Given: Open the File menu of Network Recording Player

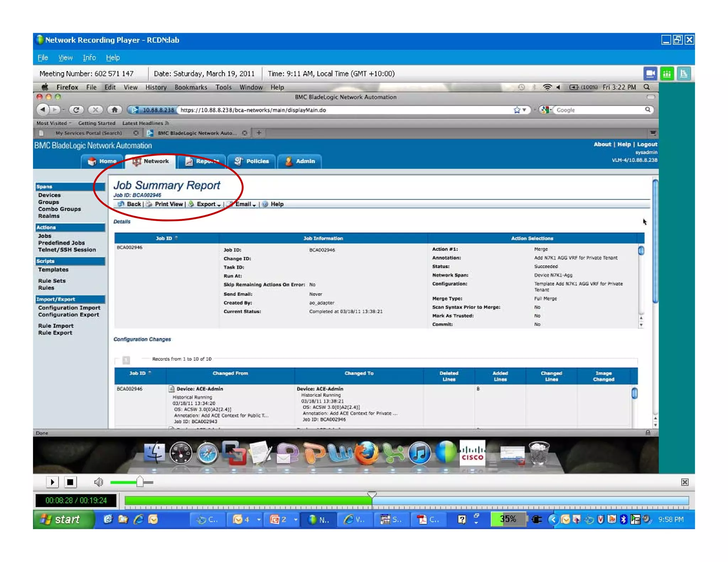Looking at the screenshot, I should pos(43,58).
